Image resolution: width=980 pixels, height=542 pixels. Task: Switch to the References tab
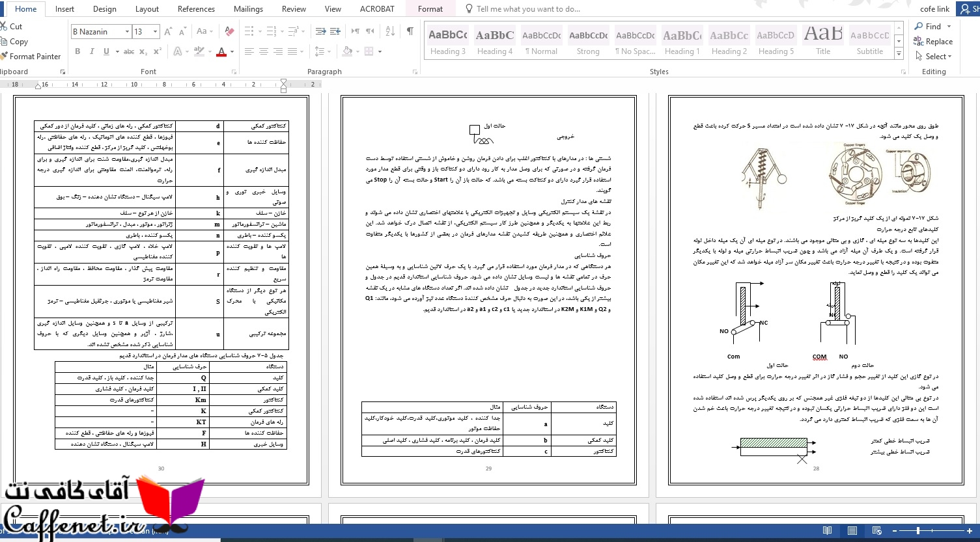[x=196, y=9]
